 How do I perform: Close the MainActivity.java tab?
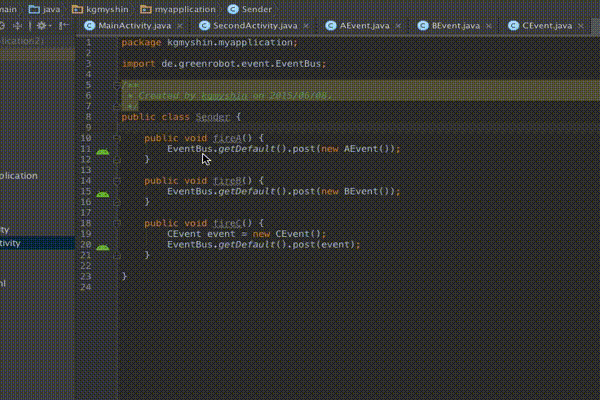tap(180, 24)
